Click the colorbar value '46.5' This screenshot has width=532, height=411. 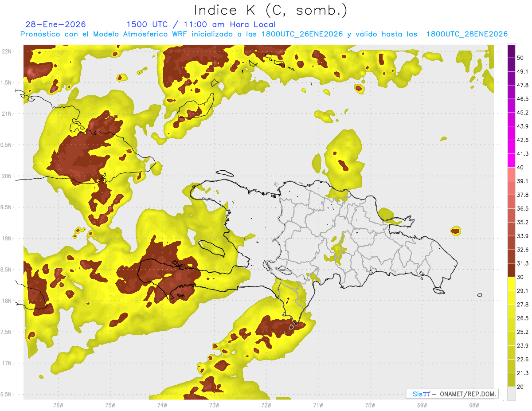point(523,99)
